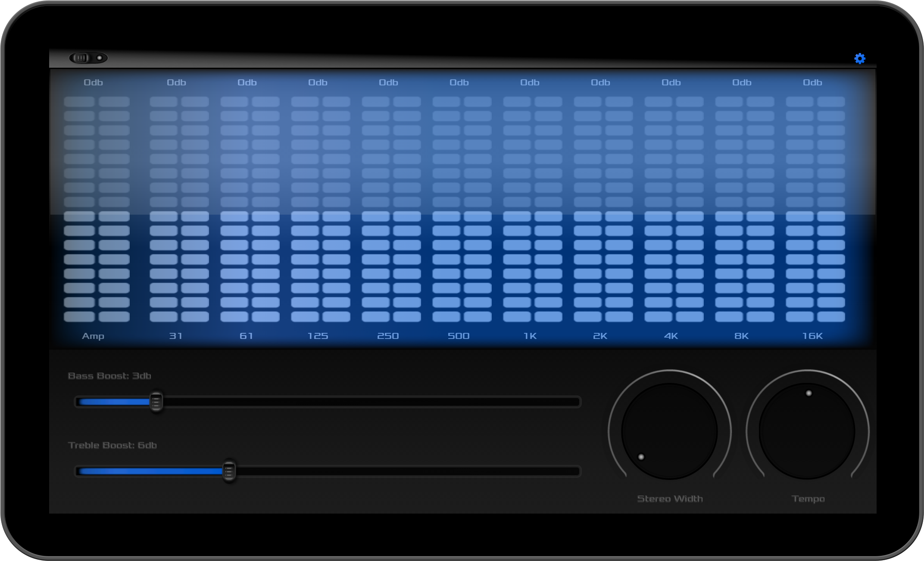The image size is (924, 561).
Task: Click the 125 Hz band column
Action: (x=321, y=209)
